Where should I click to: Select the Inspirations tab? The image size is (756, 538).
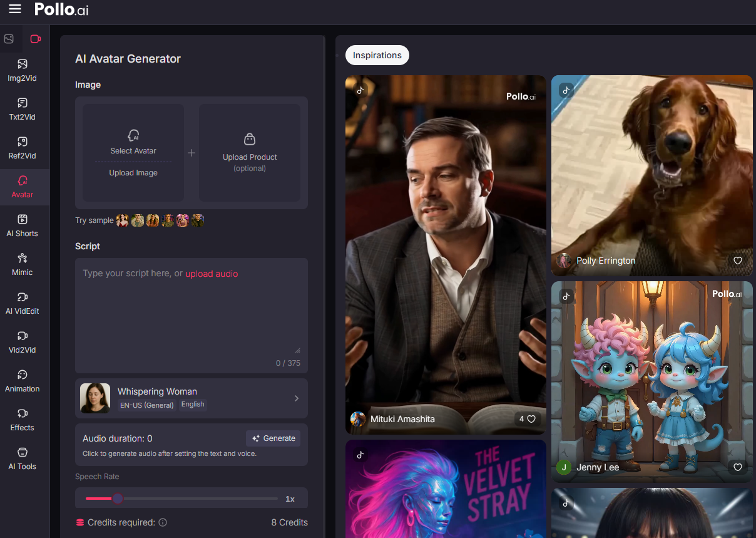click(x=377, y=55)
